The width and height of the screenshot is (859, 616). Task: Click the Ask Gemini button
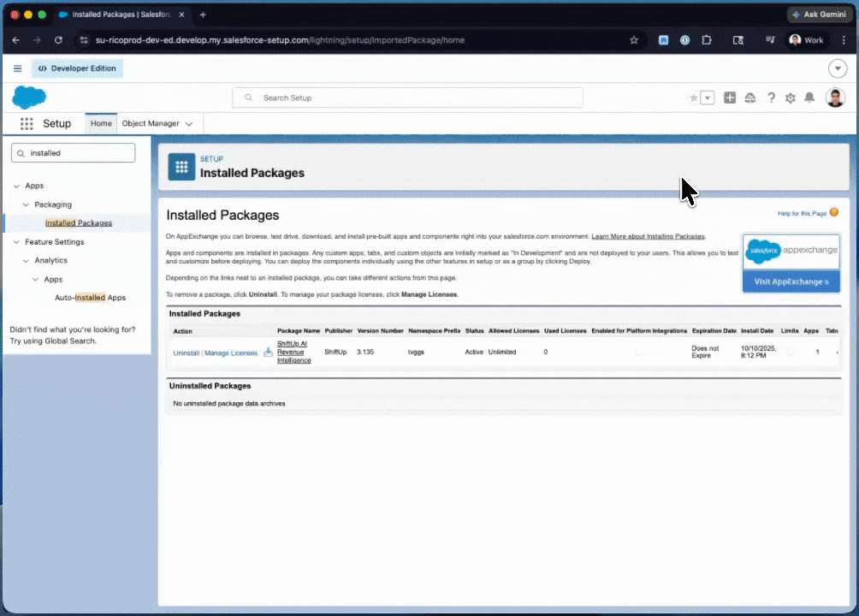coord(819,15)
